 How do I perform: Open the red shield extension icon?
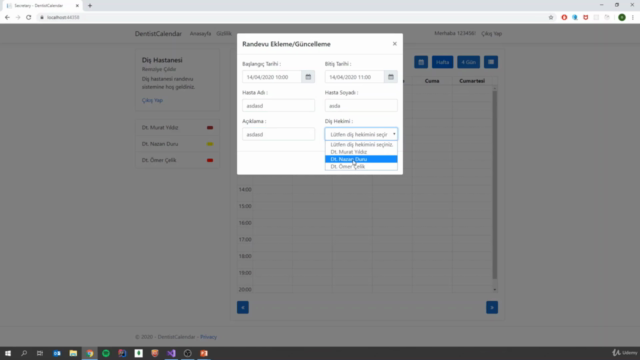(586, 17)
